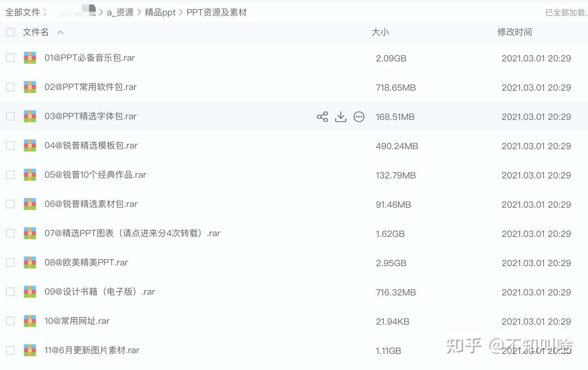Open file 01@PPT必备音乐包.rar
The height and width of the screenshot is (370, 588).
coord(90,58)
